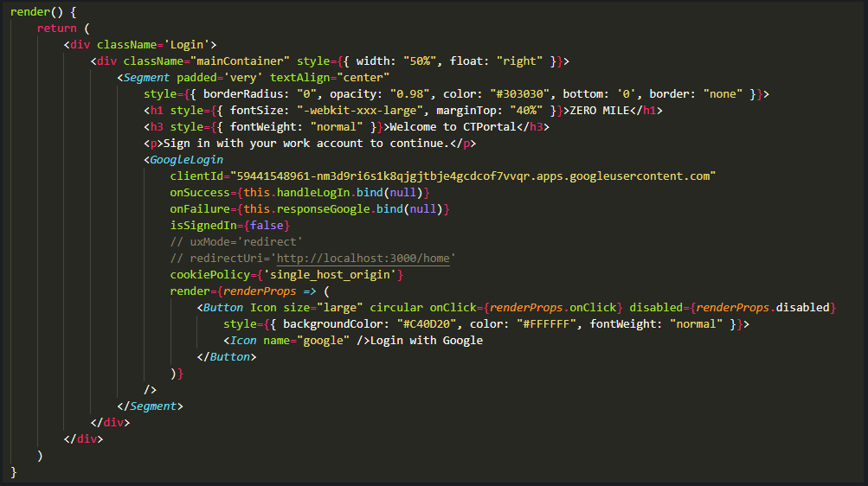Image resolution: width=868 pixels, height=486 pixels.
Task: Click the h3 fontWeight "normal" value
Action: click(x=337, y=126)
